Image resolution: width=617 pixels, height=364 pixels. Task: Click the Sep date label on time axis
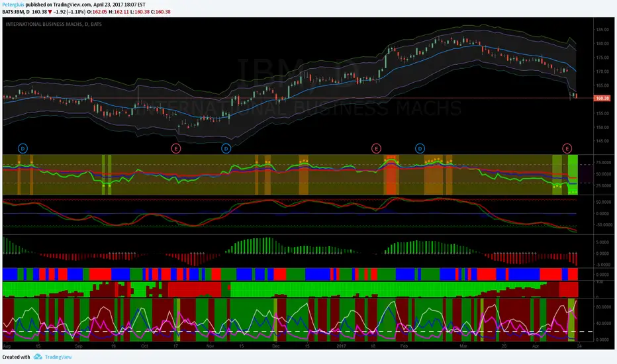[x=78, y=346]
